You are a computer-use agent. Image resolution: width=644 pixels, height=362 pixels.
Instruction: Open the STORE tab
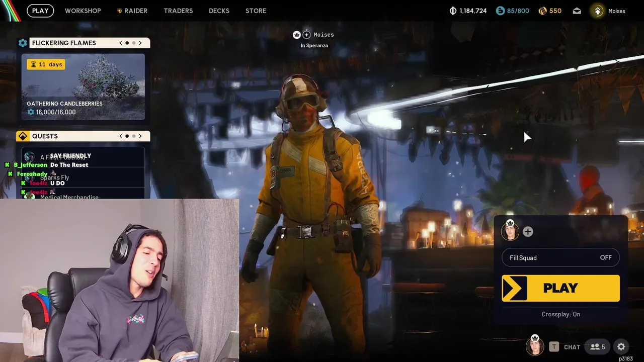(x=256, y=11)
